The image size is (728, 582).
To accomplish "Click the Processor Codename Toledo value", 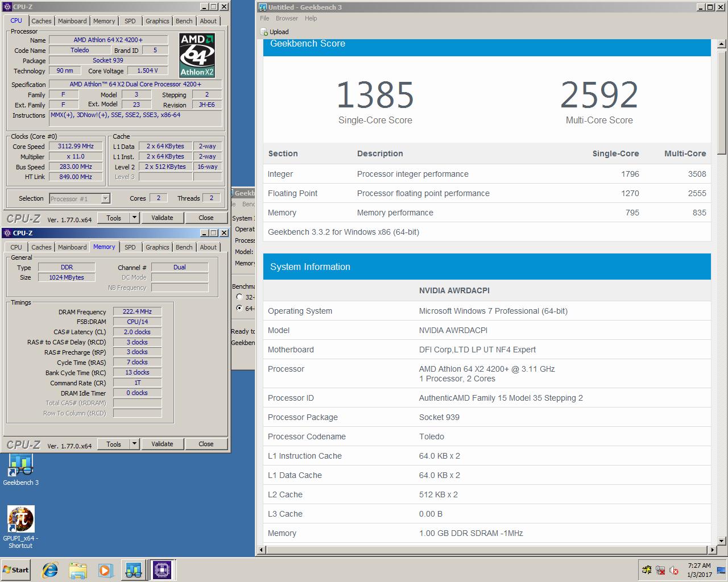I will 432,436.
